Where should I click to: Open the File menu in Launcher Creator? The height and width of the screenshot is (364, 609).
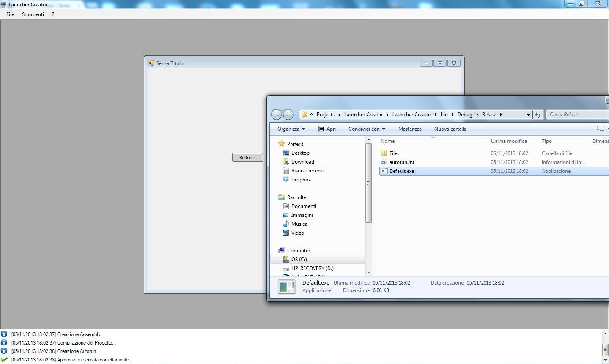[10, 14]
